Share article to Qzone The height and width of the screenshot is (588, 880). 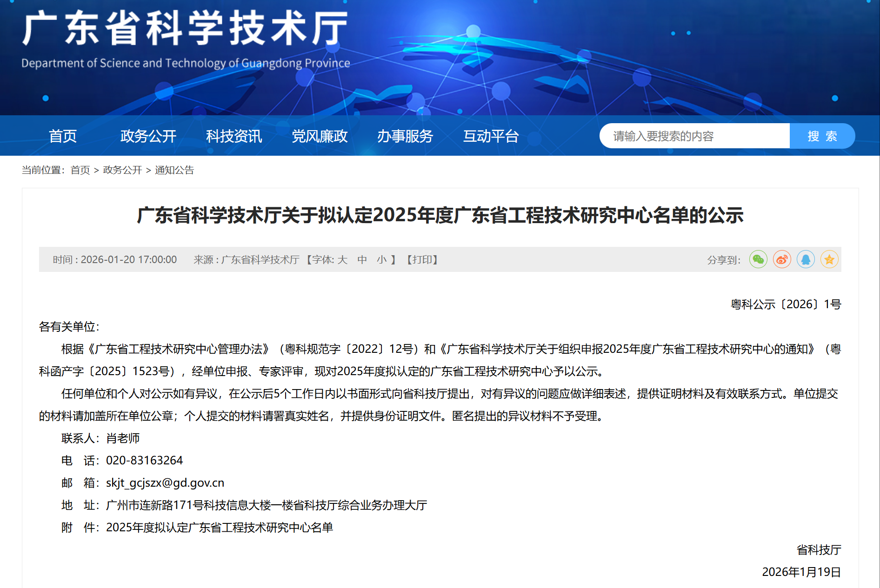(830, 259)
